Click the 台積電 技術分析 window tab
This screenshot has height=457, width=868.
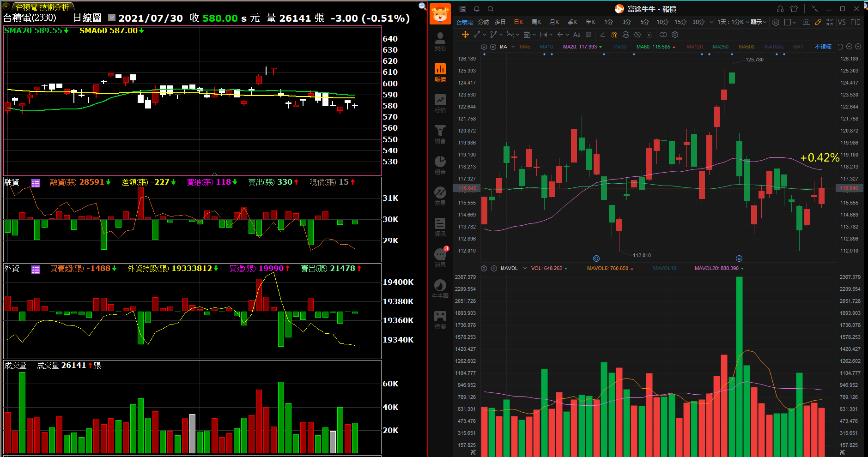[42, 7]
